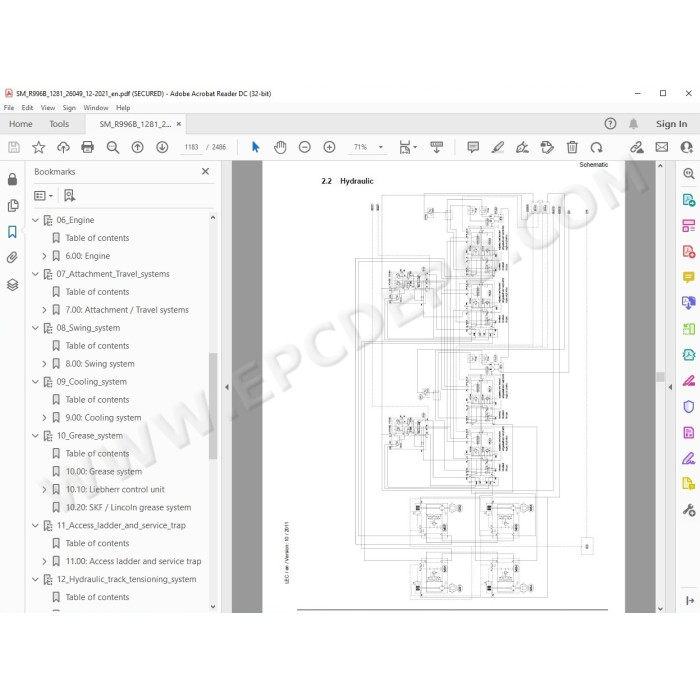Collapse the left navigation pane arrow
This screenshot has width=700, height=700.
(227, 387)
